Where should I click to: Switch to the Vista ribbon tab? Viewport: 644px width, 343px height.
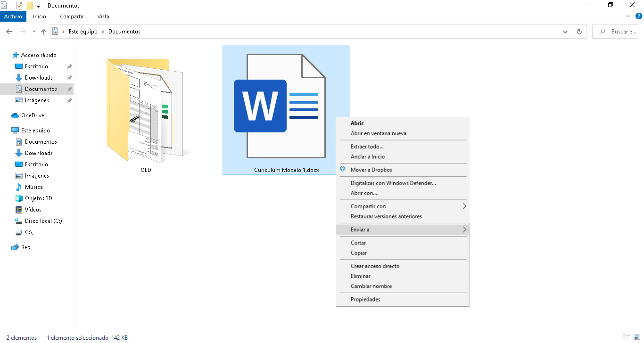point(103,16)
